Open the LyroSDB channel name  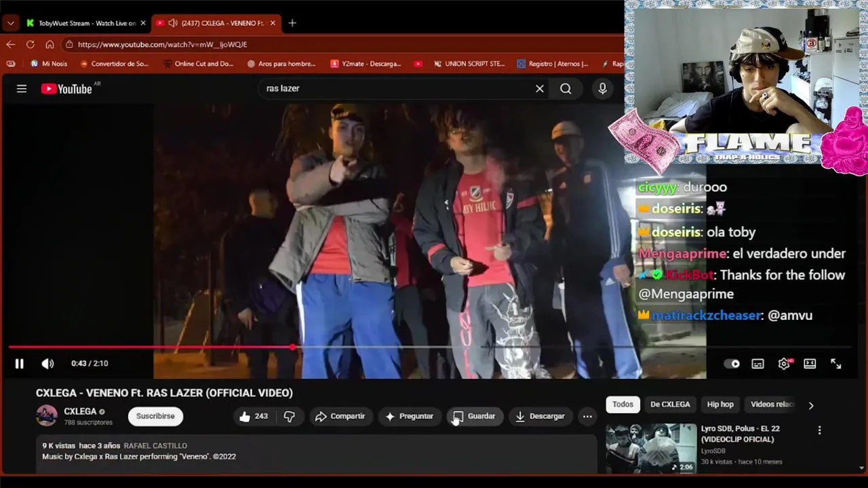click(x=713, y=451)
